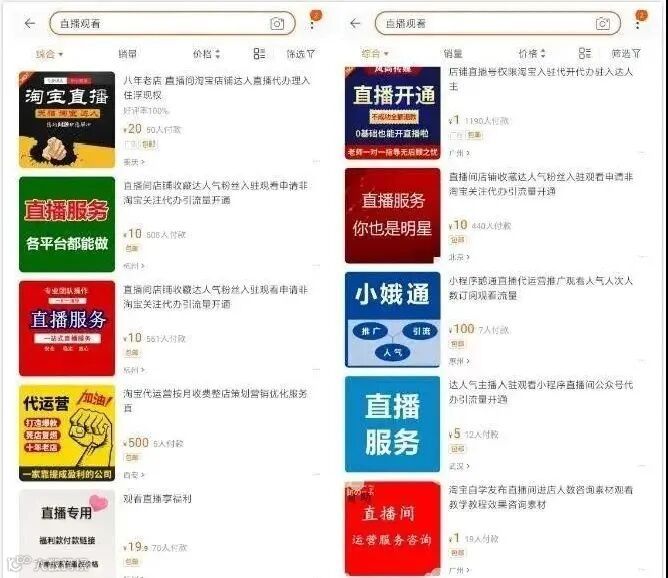This screenshot has height=578, width=668.
Task: Open 小程序直播代运营推广 listing title
Action: [541, 288]
